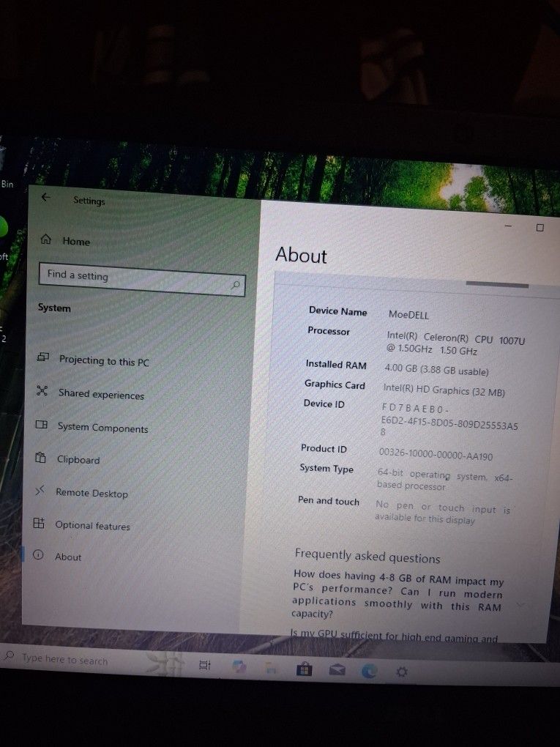The width and height of the screenshot is (560, 747).
Task: Open the 4-8 GB of RAM FAQ question
Action: (397, 594)
